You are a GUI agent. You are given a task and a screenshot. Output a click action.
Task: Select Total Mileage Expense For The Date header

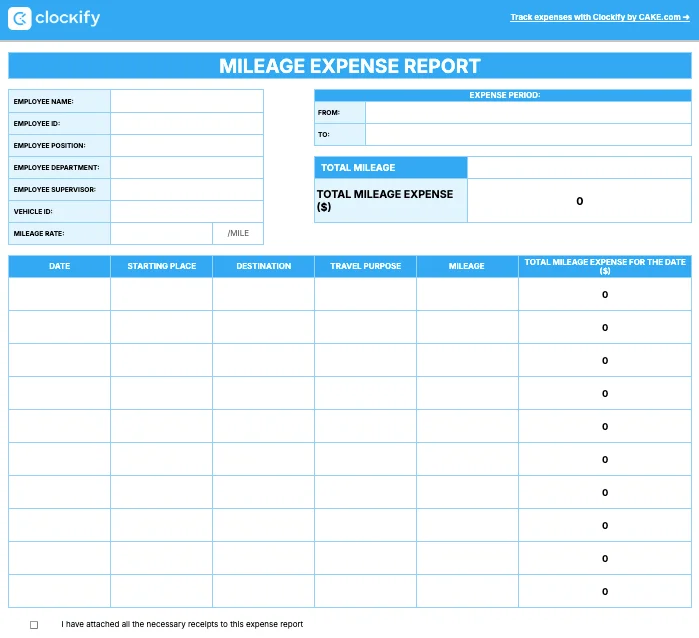click(x=605, y=266)
